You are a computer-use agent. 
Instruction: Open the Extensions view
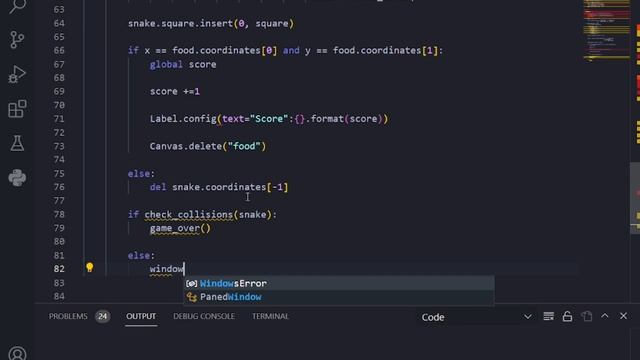[17, 109]
